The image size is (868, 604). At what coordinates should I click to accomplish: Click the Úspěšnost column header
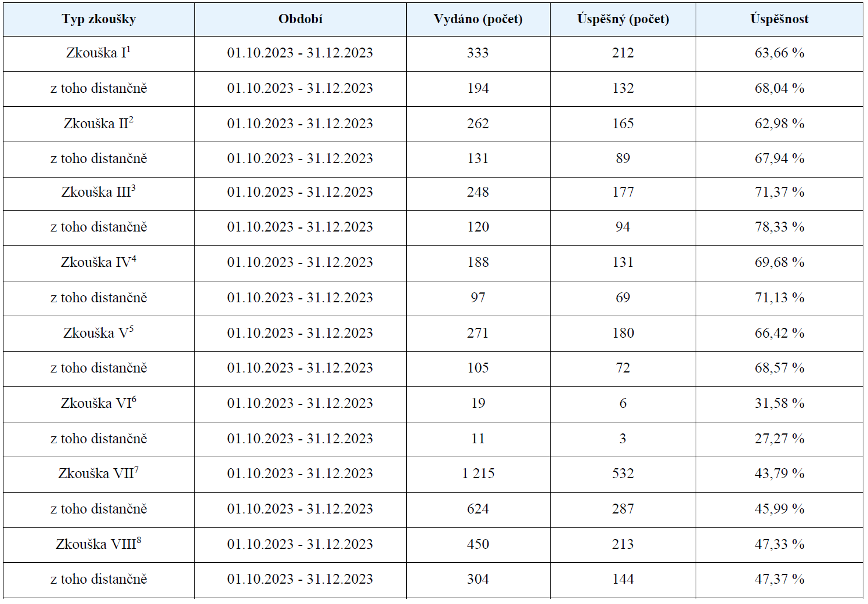click(x=779, y=19)
